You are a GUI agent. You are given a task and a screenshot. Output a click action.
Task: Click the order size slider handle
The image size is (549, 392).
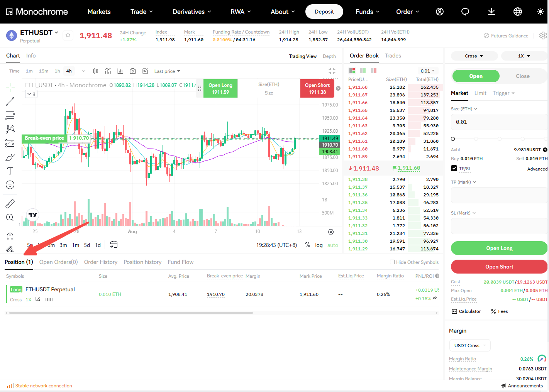453,139
